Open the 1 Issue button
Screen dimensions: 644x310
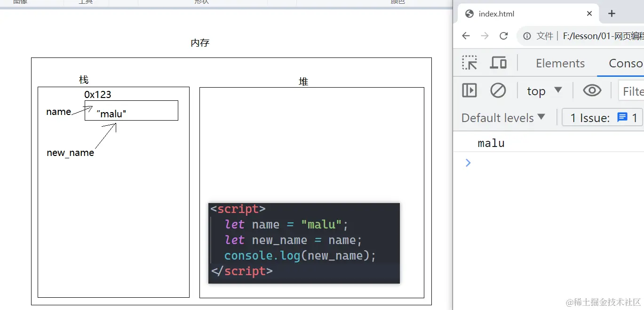pyautogui.click(x=602, y=118)
